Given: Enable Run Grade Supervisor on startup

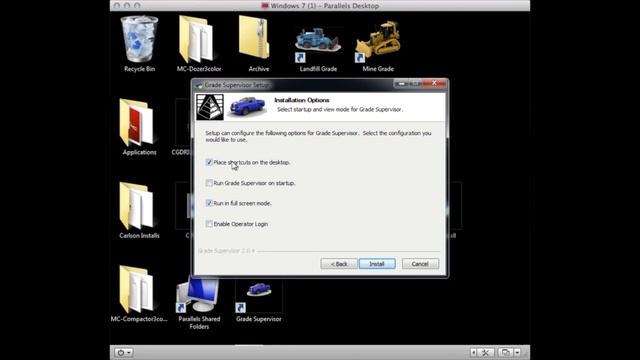Looking at the screenshot, I should click(209, 183).
